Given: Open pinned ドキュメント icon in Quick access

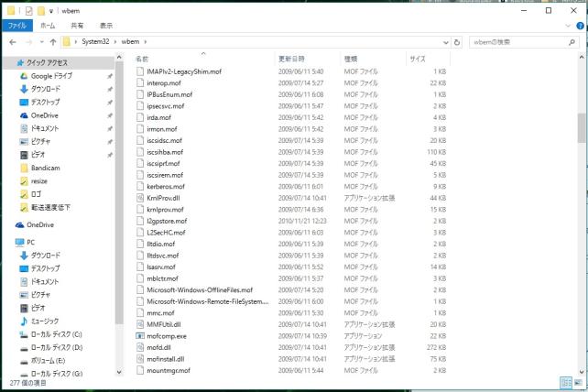Looking at the screenshot, I should 24,128.
